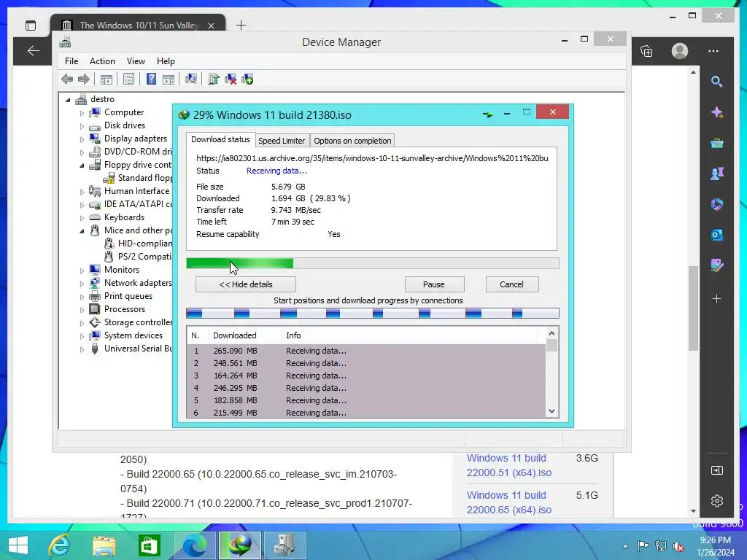This screenshot has height=560, width=747.
Task: Switch to Options on completion tab
Action: [x=352, y=141]
